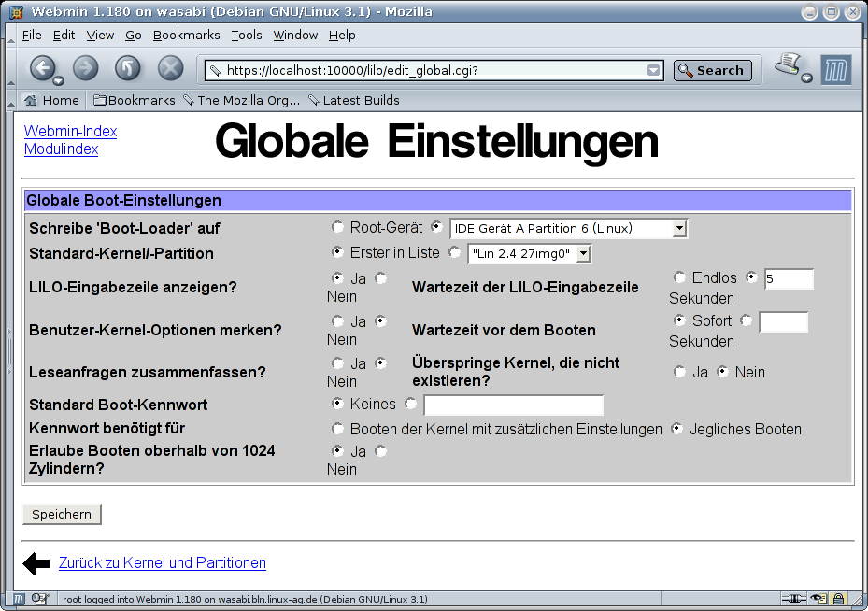Select radio button beside IDE Gerät dropdown
Image resolution: width=868 pixels, height=611 pixels.
(436, 226)
